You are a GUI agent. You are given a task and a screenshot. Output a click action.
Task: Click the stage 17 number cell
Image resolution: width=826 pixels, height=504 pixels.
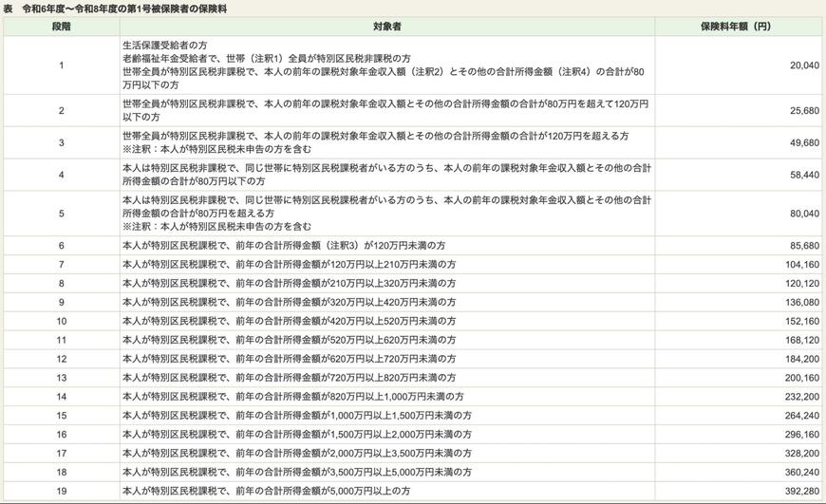(x=61, y=454)
